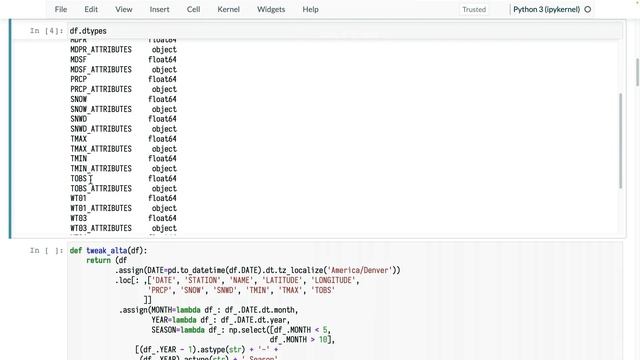Click the SNWD_ATTRIBUTES row in output
640x360 pixels.
point(123,129)
